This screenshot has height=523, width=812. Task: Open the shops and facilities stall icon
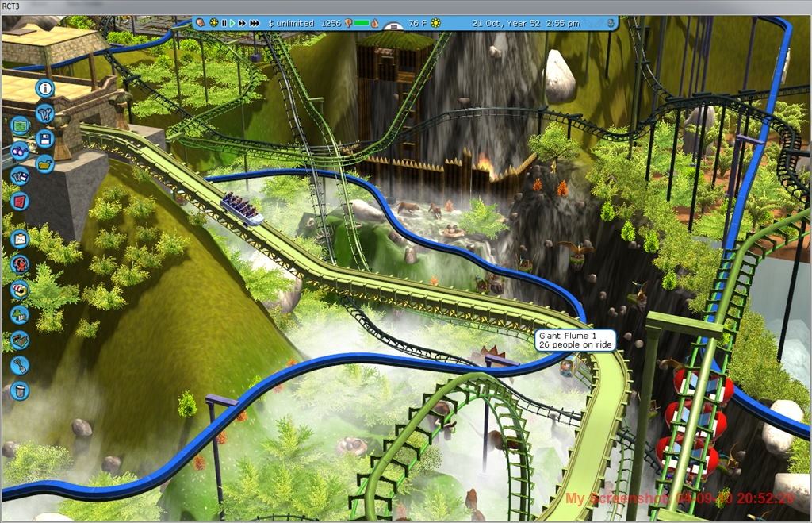click(20, 290)
